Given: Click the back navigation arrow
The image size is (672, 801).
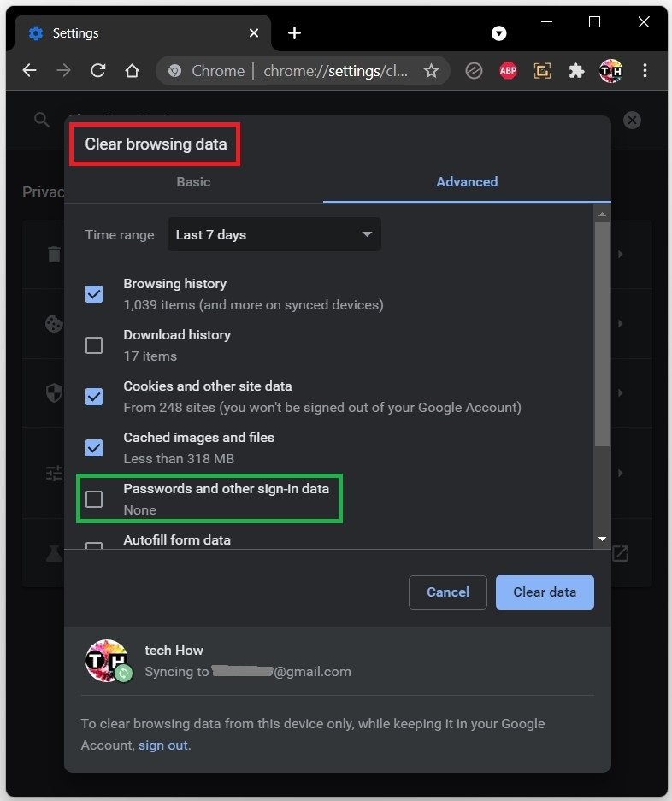Looking at the screenshot, I should coord(30,71).
